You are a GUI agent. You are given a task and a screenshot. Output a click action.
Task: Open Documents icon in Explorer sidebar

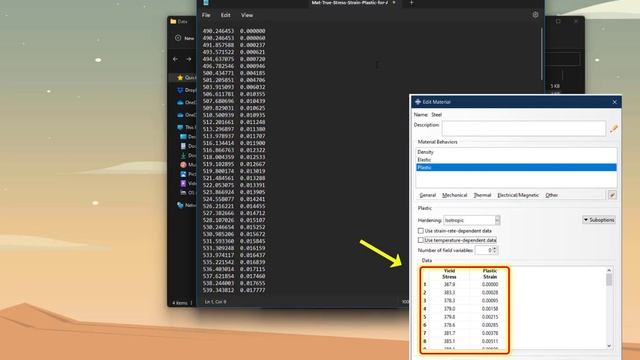(x=183, y=146)
